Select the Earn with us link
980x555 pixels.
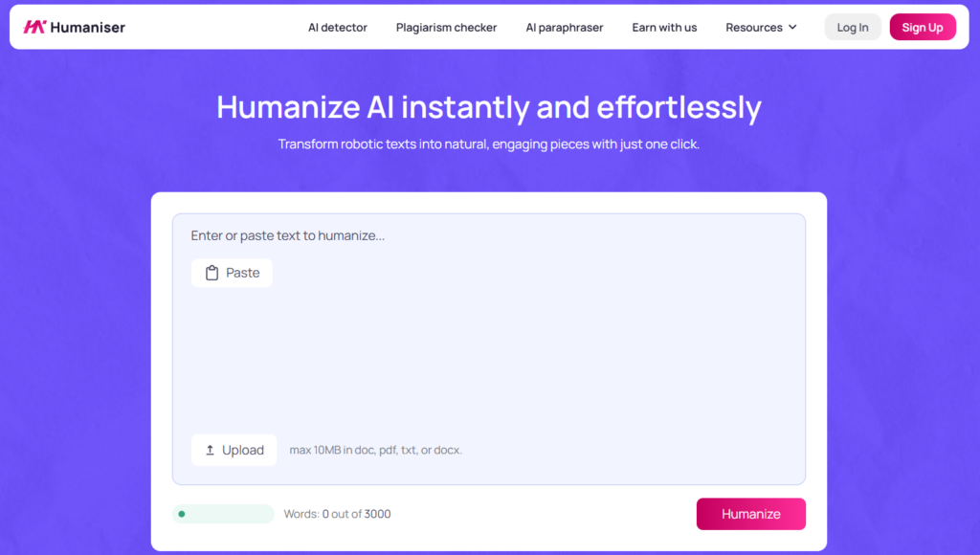click(x=664, y=28)
